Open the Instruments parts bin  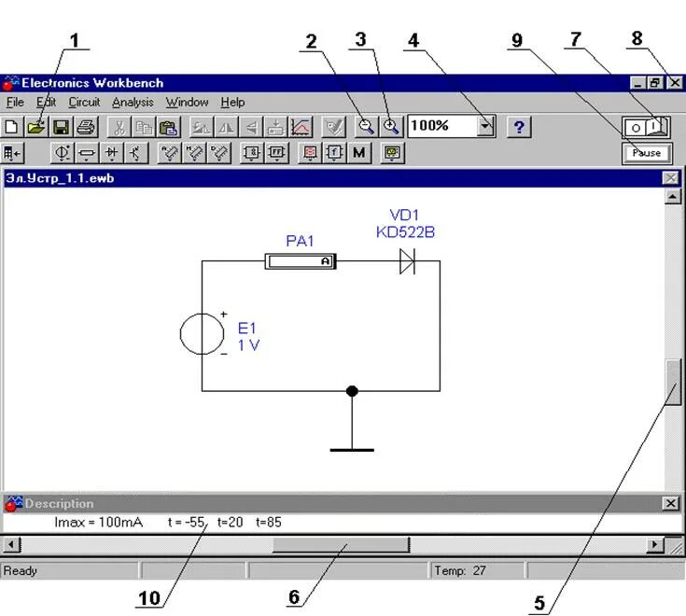click(392, 153)
